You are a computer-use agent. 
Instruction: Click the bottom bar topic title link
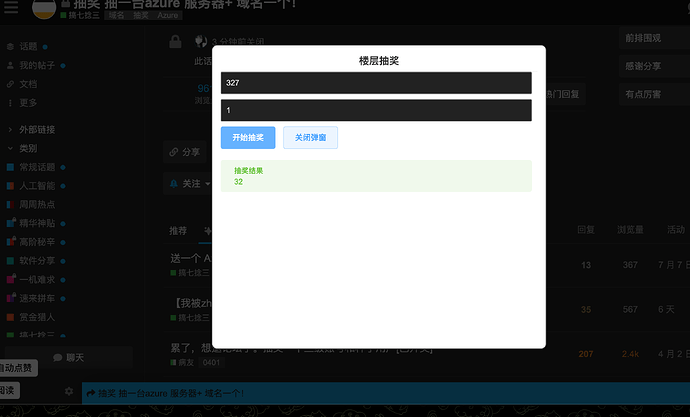point(171,393)
